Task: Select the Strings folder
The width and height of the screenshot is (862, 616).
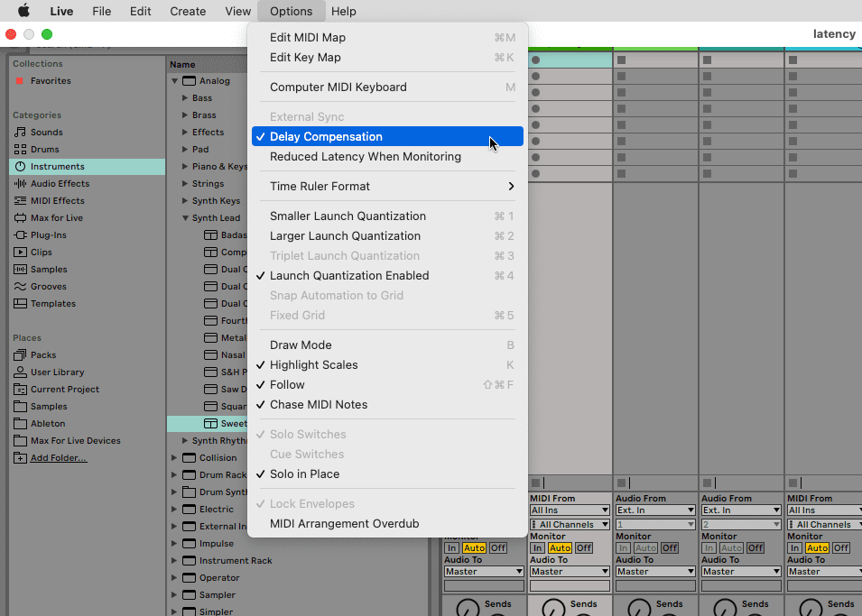Action: 208,183
